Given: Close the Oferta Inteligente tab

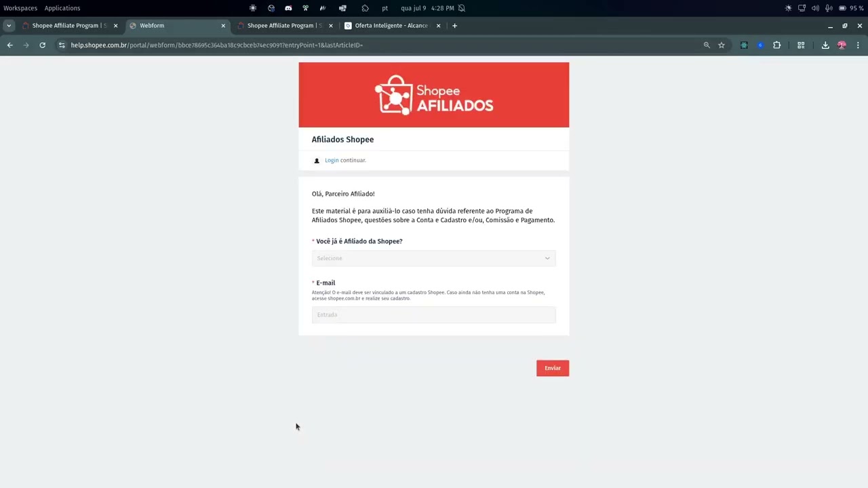Looking at the screenshot, I should pos(438,26).
